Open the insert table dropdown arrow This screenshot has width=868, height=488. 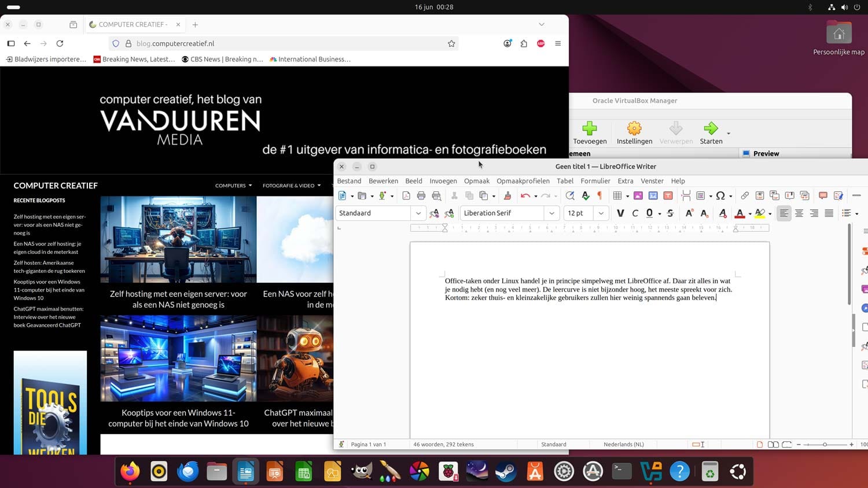click(628, 197)
